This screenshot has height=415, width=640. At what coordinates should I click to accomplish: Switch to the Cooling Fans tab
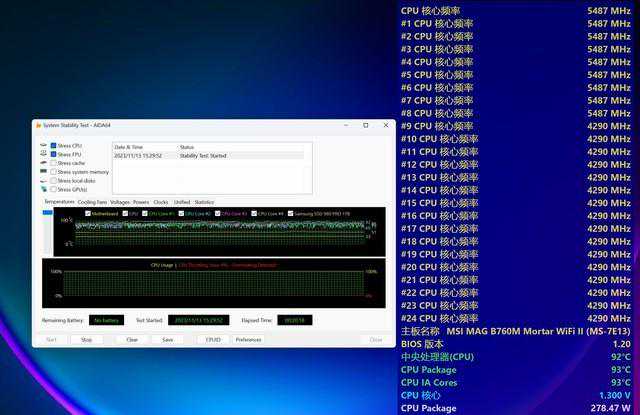pyautogui.click(x=93, y=202)
